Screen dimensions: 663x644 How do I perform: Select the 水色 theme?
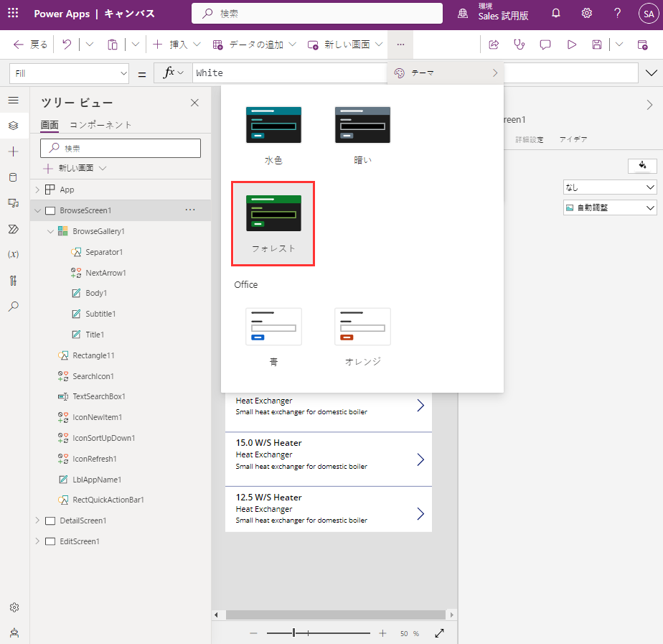273,136
